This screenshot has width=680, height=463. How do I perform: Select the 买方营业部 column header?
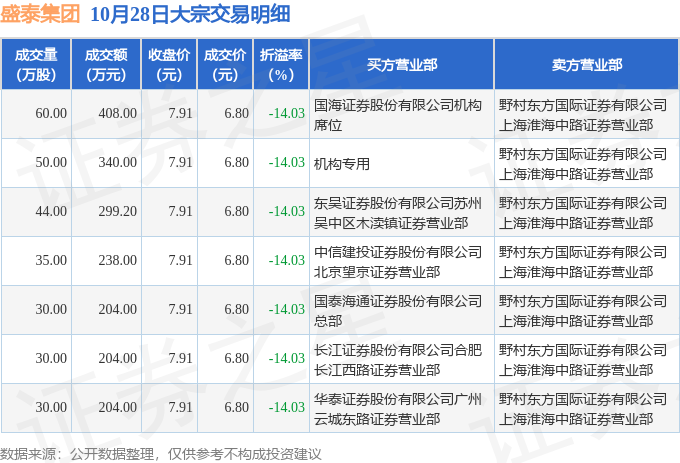[402, 65]
